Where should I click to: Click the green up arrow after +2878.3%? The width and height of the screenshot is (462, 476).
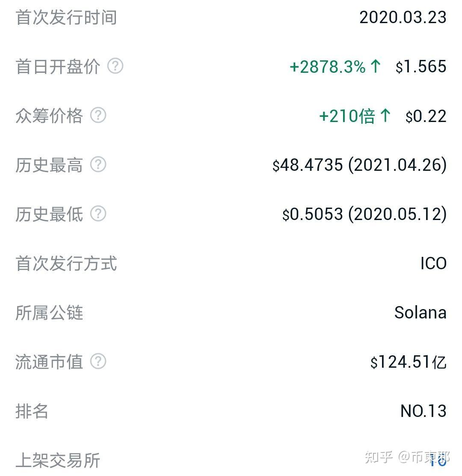pyautogui.click(x=376, y=66)
